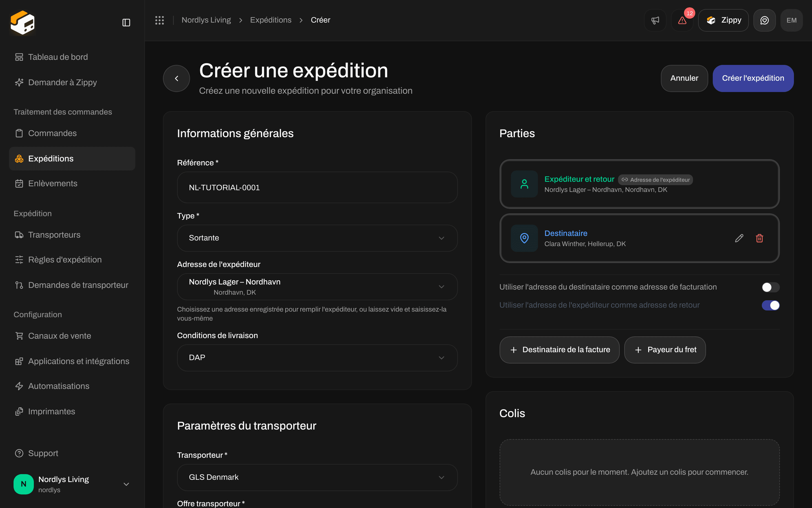Open the Adresse de l'expéditeur dropdown

317,286
